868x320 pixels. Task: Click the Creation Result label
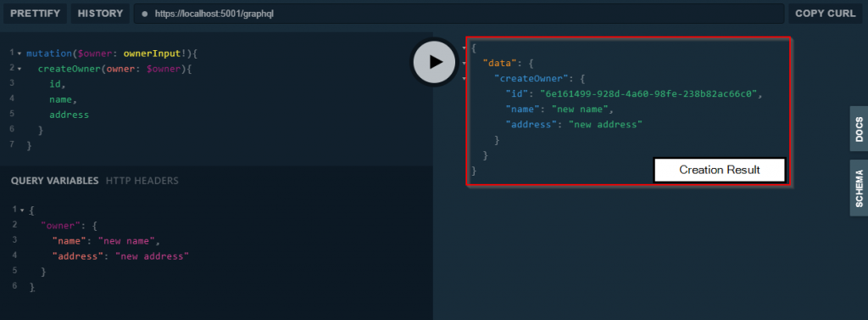(x=720, y=170)
